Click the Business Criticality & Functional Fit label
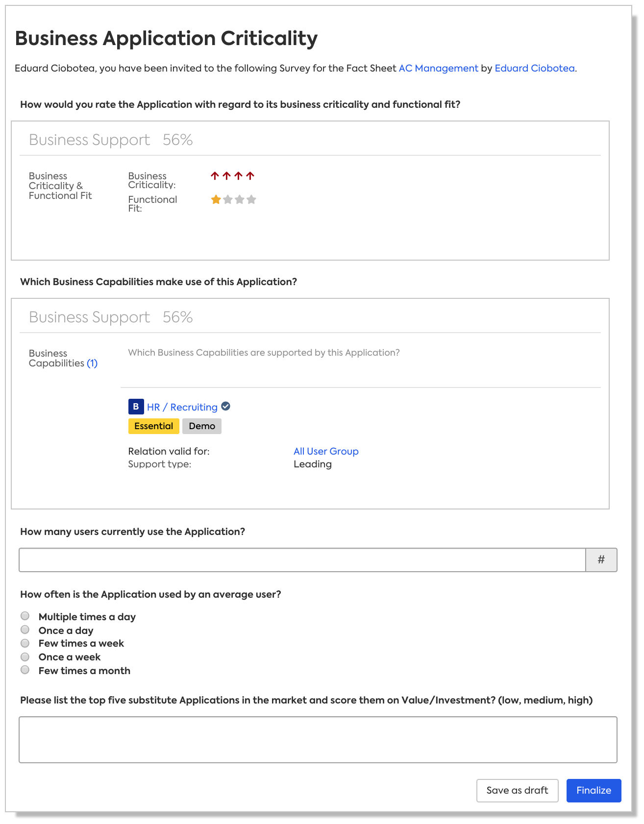Viewport: 644px width, 824px height. [x=60, y=186]
